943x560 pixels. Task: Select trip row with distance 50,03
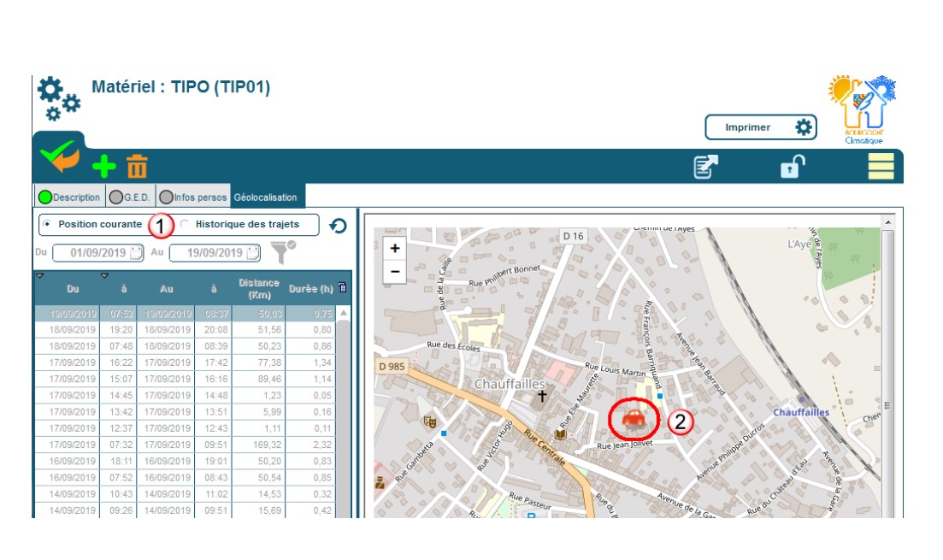point(186,314)
